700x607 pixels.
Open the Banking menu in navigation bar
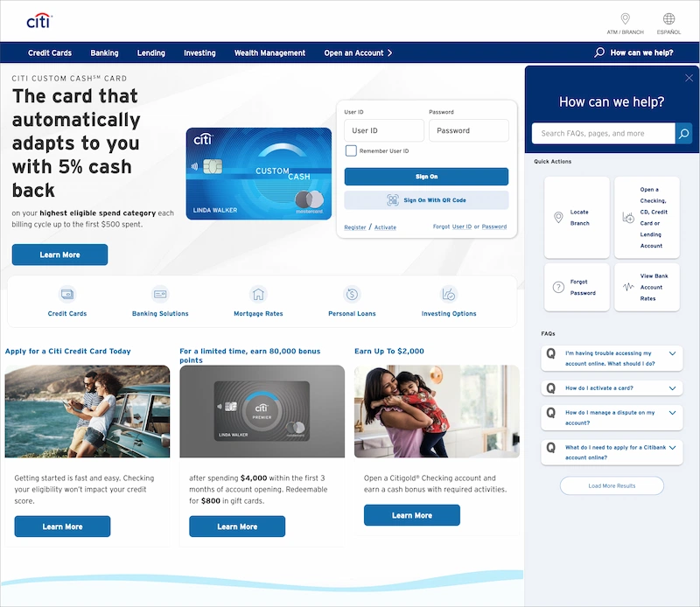(104, 52)
